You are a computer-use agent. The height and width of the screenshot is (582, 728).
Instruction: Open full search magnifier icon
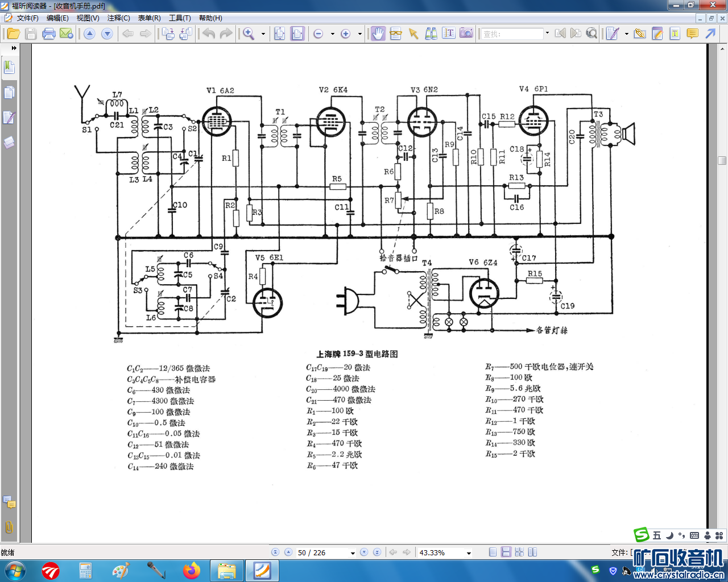click(591, 34)
